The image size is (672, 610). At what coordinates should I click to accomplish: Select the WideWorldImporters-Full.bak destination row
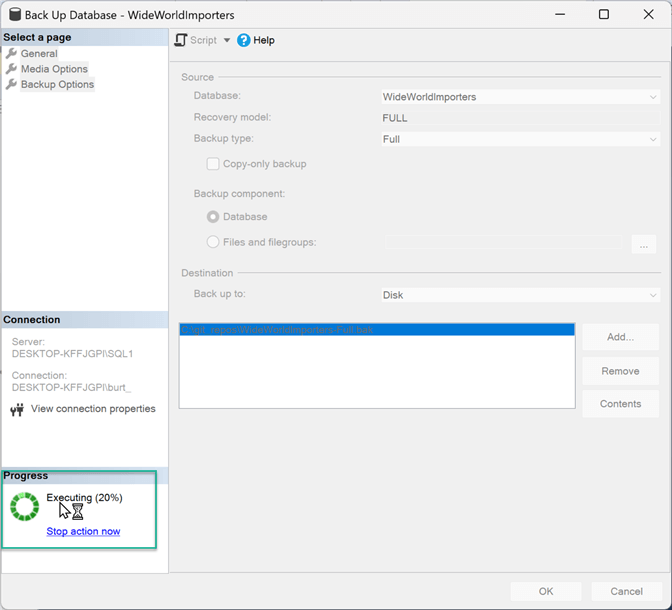[x=377, y=330]
